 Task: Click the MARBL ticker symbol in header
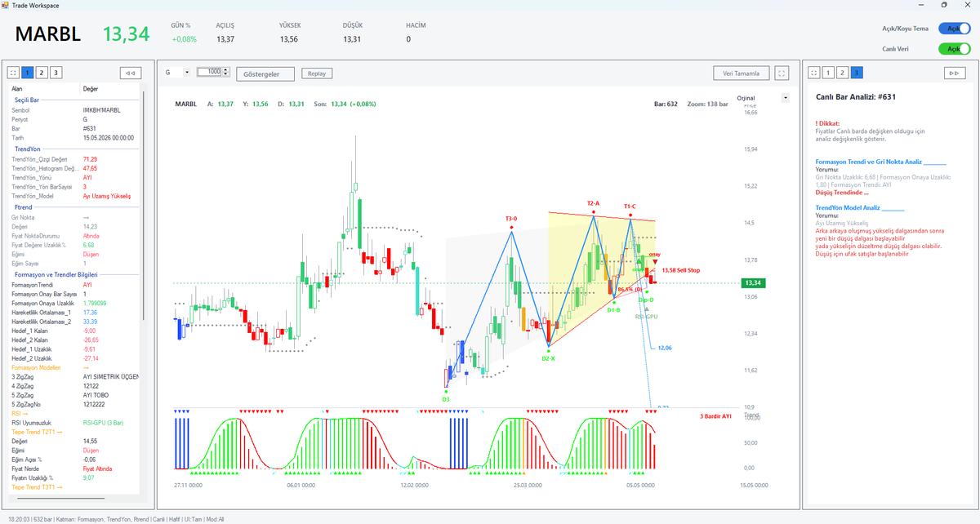(x=48, y=34)
